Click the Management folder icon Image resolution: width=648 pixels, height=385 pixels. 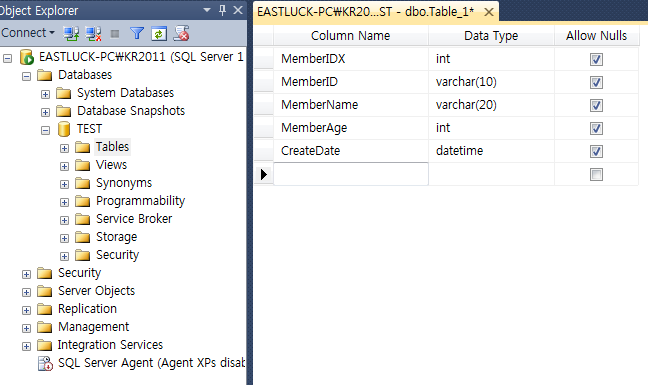tap(45, 327)
